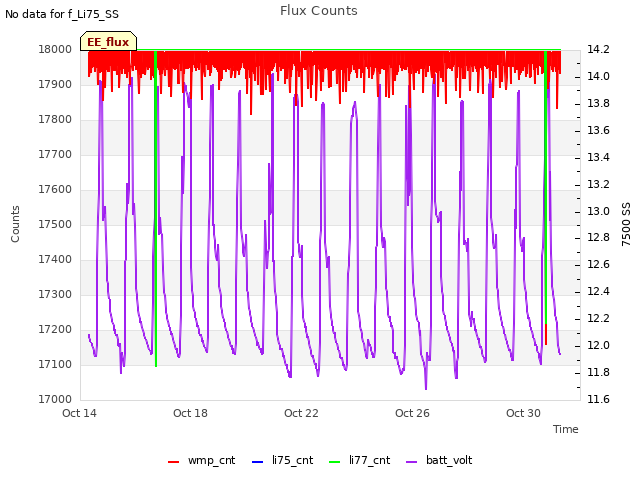Click the Oct 18 x-axis tick label
This screenshot has height=480, width=640.
pos(190,413)
